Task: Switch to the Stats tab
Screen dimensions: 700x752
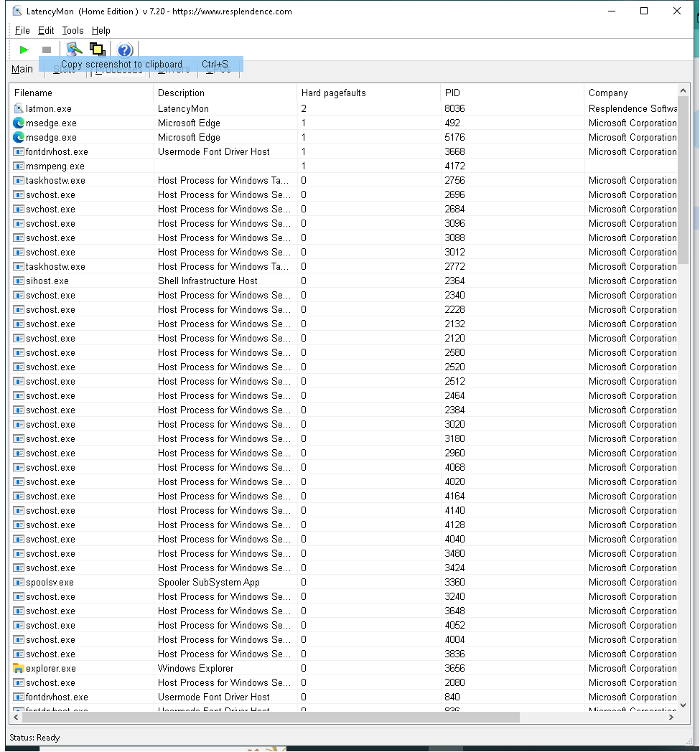Action: point(65,70)
